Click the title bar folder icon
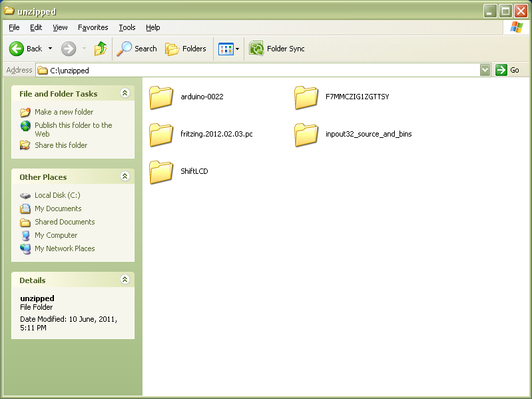Screen dimensions: 532x399 click(x=9, y=11)
